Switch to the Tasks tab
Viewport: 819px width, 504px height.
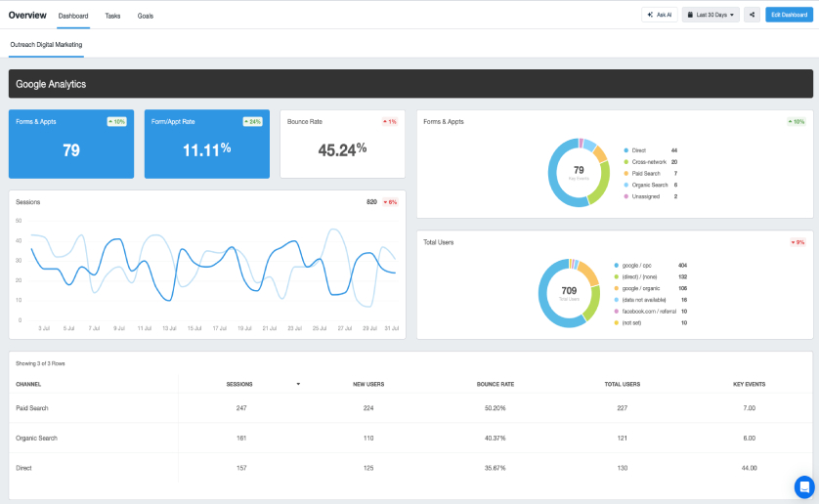(112, 16)
